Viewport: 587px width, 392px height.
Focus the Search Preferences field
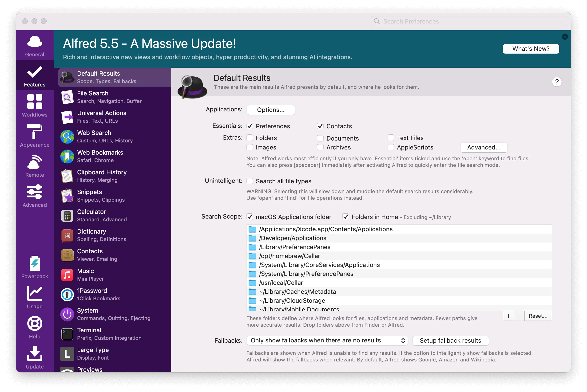coord(468,21)
